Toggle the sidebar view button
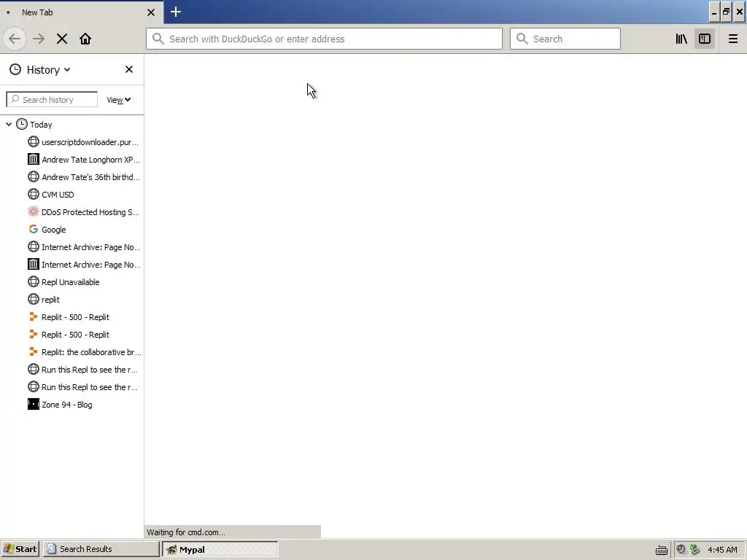The image size is (747, 560). pyautogui.click(x=705, y=39)
